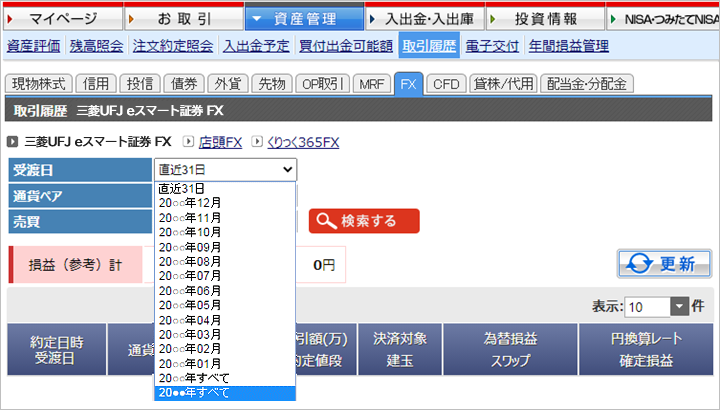The width and height of the screenshot is (720, 410).
Task: Choose 20○○年03月 from the list
Action: (x=225, y=334)
